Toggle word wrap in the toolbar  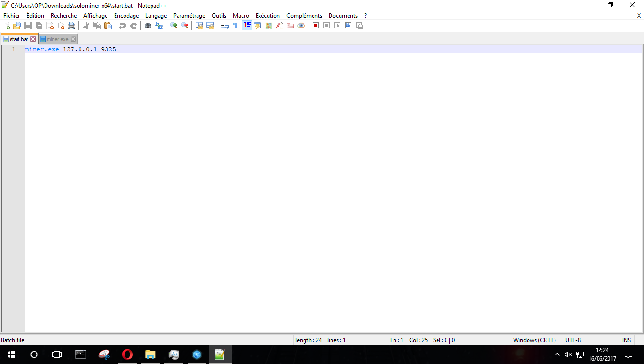pyautogui.click(x=225, y=26)
